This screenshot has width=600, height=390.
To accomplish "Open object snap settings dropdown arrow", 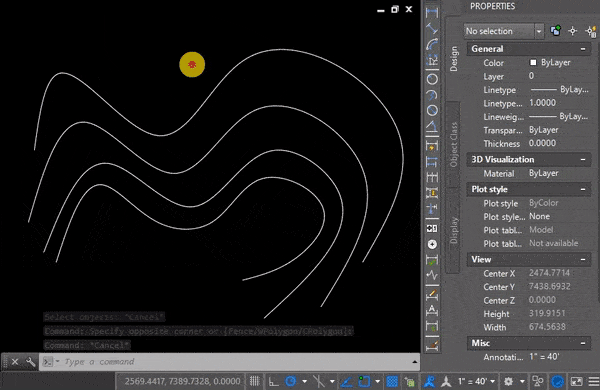I will coord(378,381).
